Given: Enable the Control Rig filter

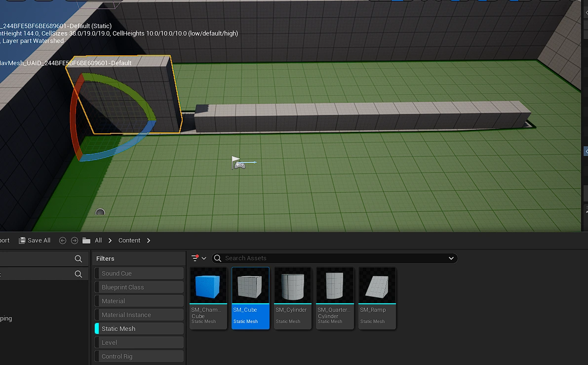Looking at the screenshot, I should coord(139,356).
